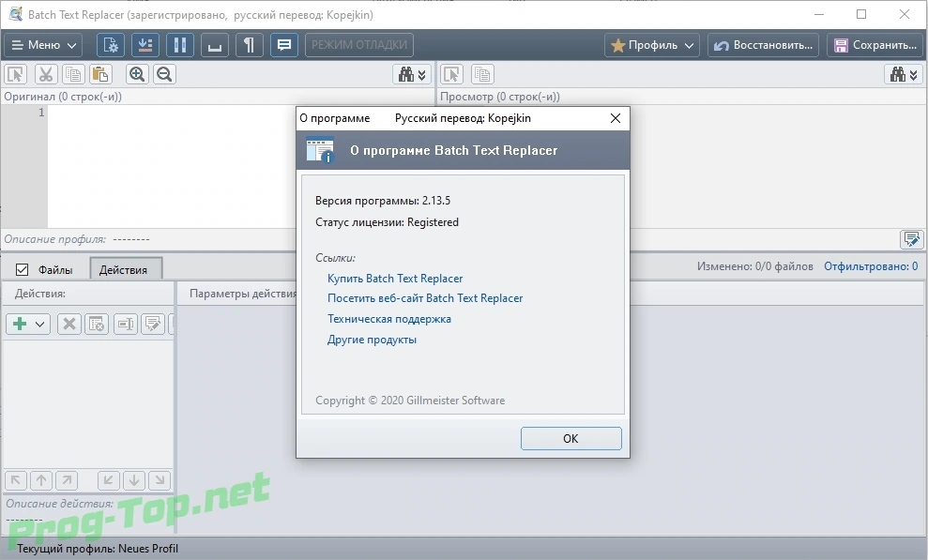Click the down-left diagonal arrow icon
Screen dimensions: 928x560
[108, 480]
